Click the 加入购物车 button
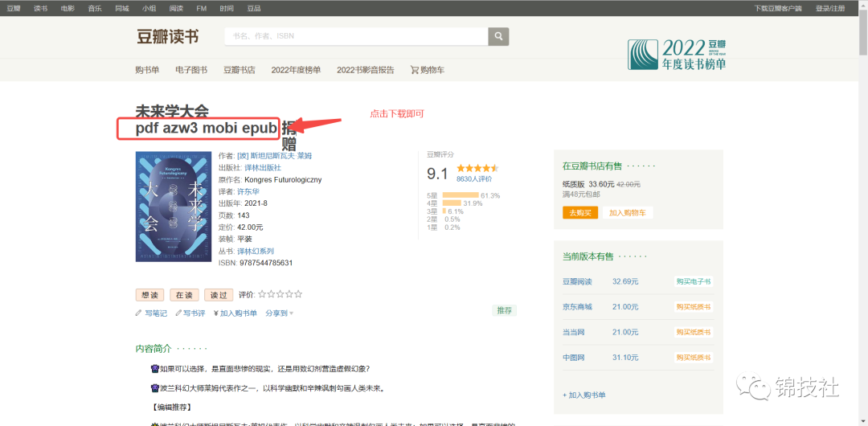868x426 pixels. (x=628, y=213)
